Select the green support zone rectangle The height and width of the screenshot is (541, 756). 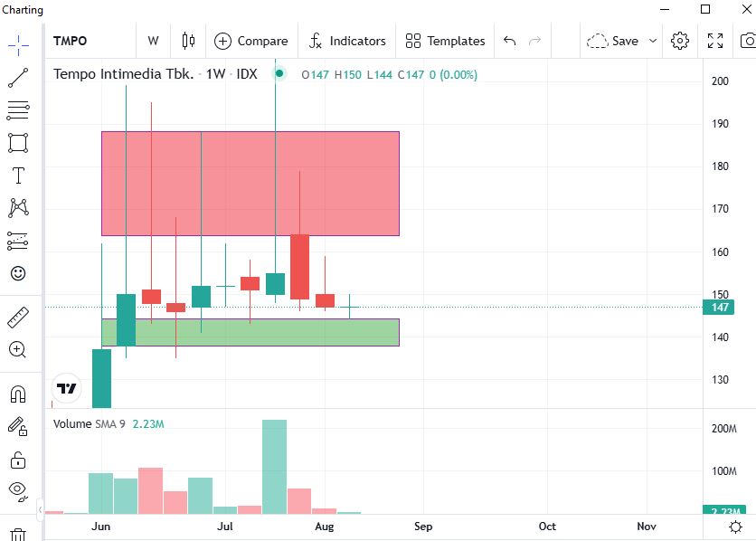250,333
